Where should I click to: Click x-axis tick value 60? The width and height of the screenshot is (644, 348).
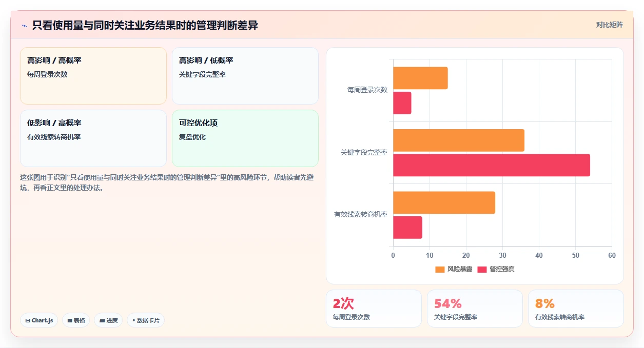coord(612,255)
